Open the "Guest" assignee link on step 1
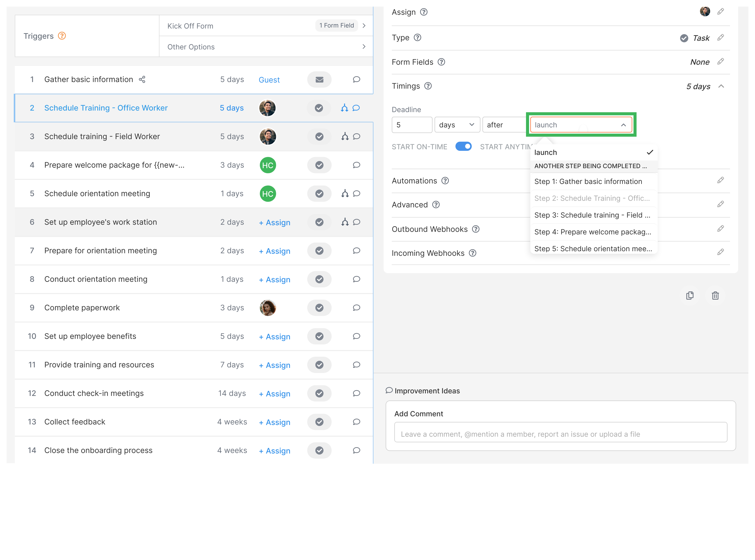 269,80
